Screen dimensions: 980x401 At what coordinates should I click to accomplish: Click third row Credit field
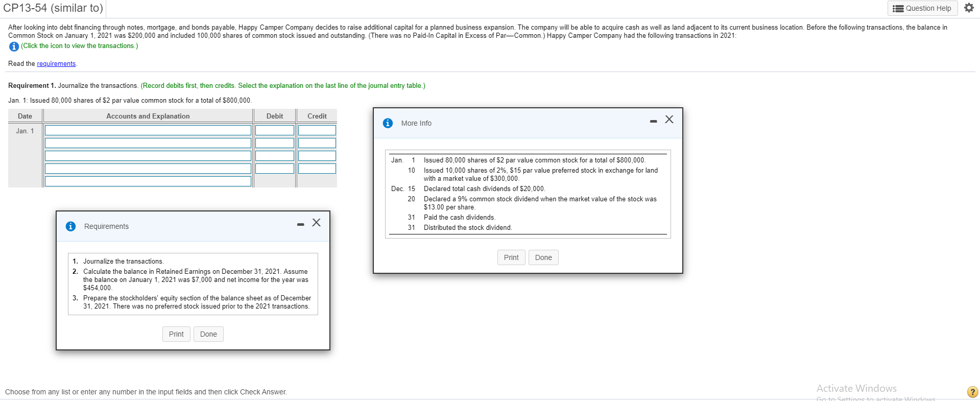click(317, 156)
